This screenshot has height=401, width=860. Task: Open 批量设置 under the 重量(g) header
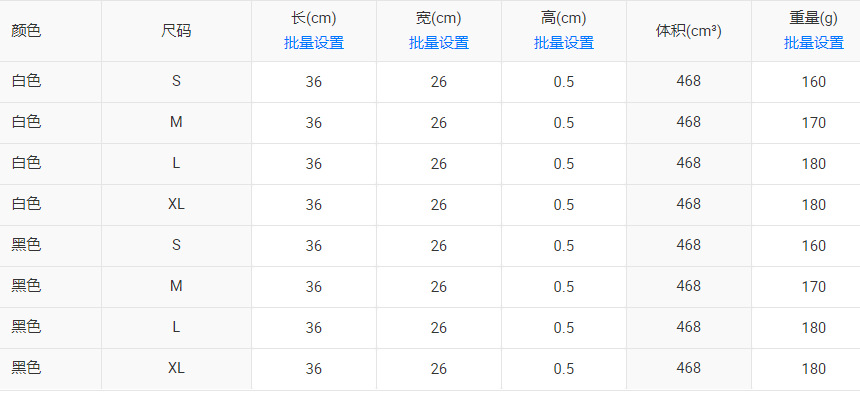tap(813, 43)
